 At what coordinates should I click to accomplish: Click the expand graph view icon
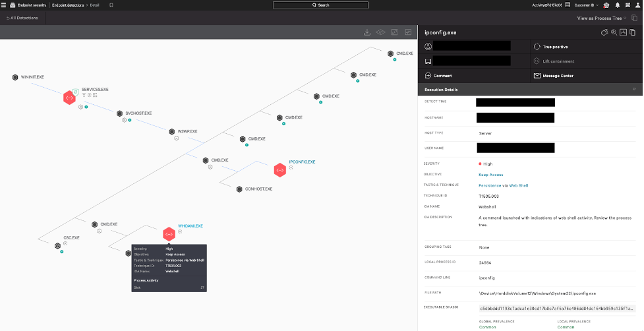pos(408,32)
